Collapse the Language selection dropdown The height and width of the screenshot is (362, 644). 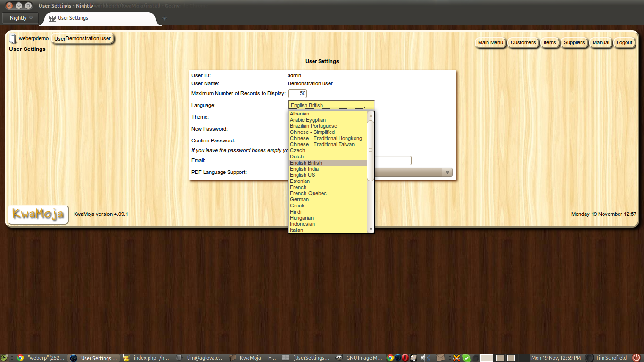click(331, 105)
